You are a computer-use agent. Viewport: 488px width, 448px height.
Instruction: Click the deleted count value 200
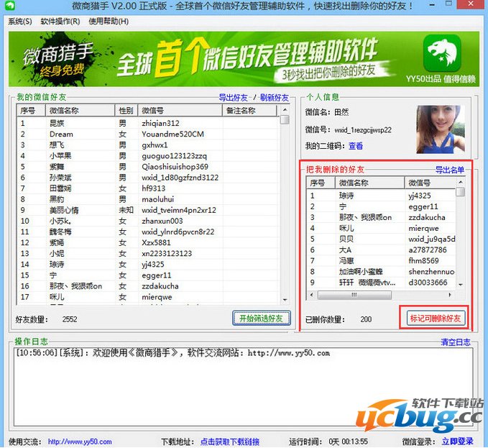tap(366, 319)
